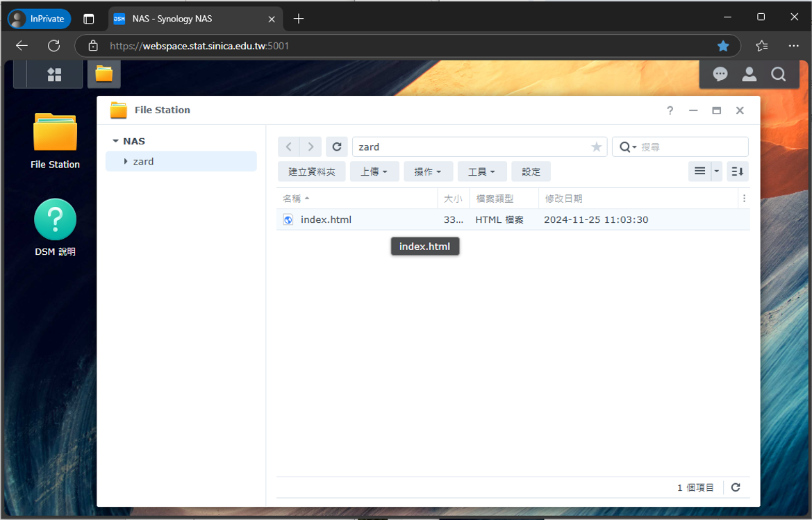The height and width of the screenshot is (520, 812).
Task: Add zard folder to favorites star
Action: click(596, 147)
